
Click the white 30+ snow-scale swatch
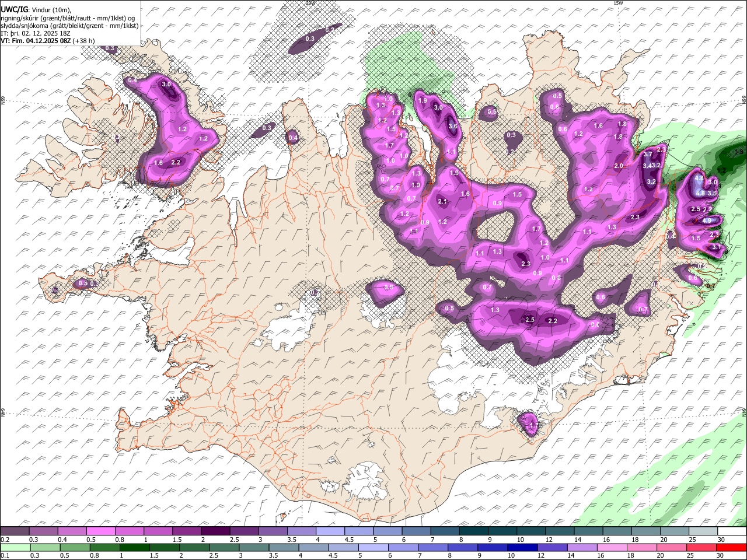(732, 531)
